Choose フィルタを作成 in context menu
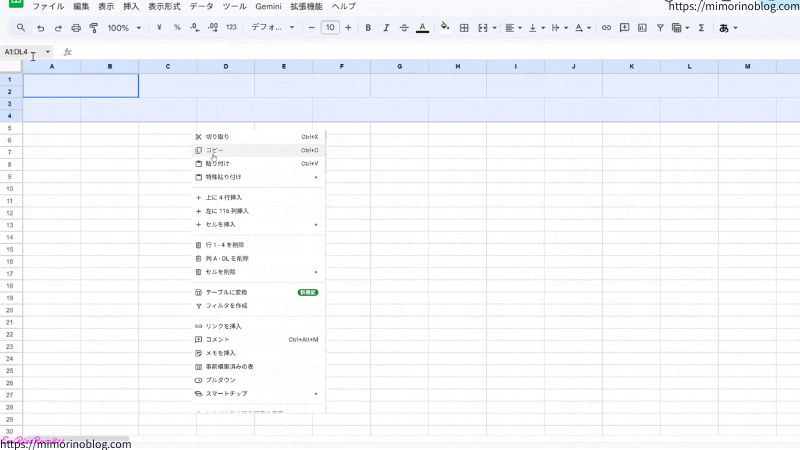Viewport: 800px width, 450px height. (258, 306)
